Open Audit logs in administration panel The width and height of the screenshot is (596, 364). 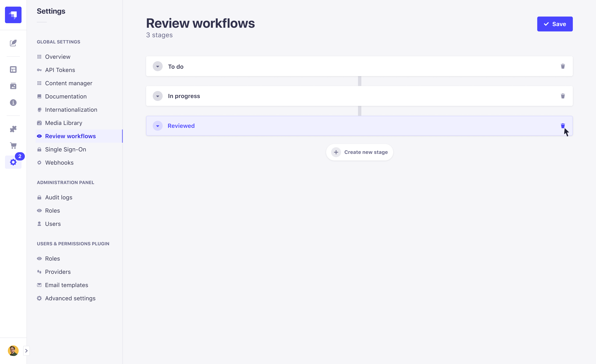click(59, 197)
